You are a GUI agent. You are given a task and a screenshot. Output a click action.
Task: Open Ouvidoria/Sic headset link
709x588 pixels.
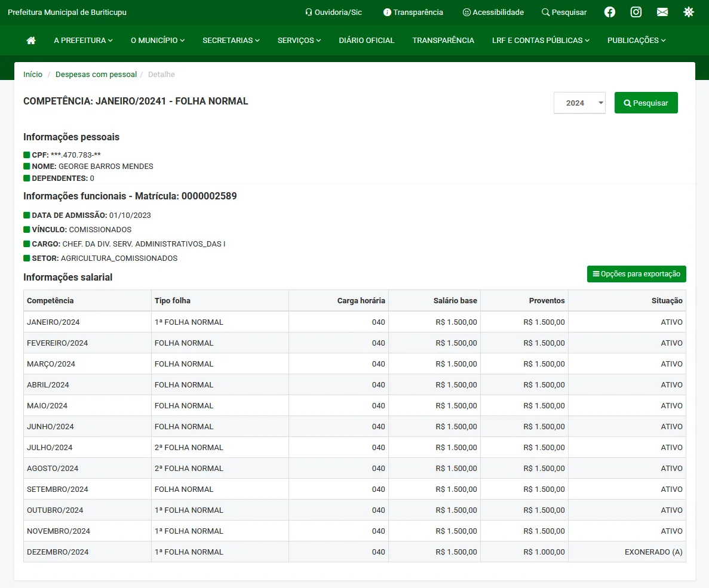(x=333, y=12)
